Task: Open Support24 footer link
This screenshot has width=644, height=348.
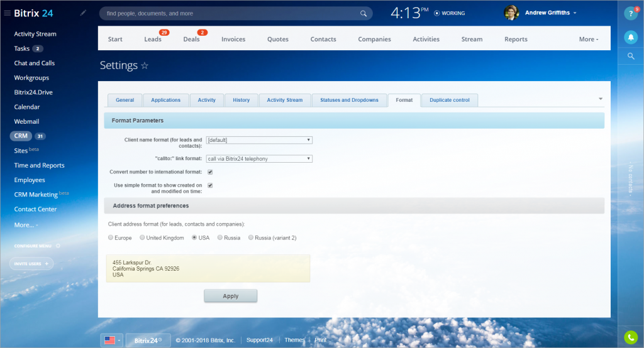Action: pyautogui.click(x=260, y=340)
